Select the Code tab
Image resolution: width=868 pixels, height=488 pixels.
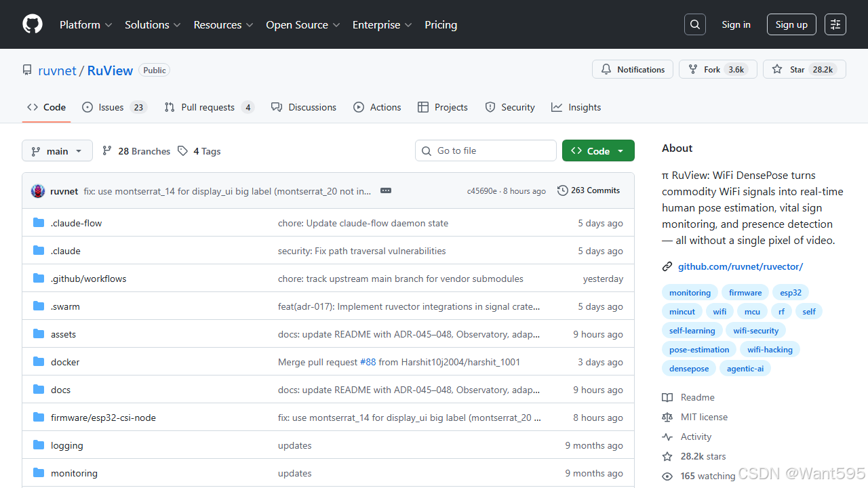coord(46,107)
